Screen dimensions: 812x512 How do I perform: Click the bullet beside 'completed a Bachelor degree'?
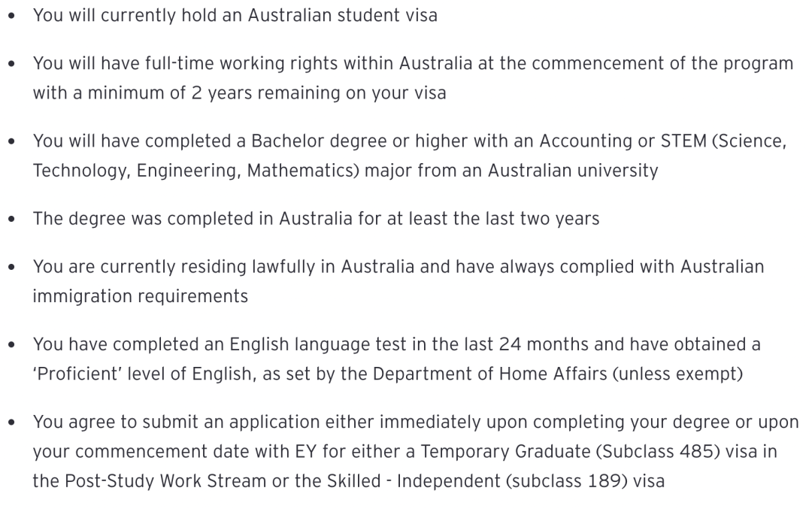pyautogui.click(x=11, y=142)
